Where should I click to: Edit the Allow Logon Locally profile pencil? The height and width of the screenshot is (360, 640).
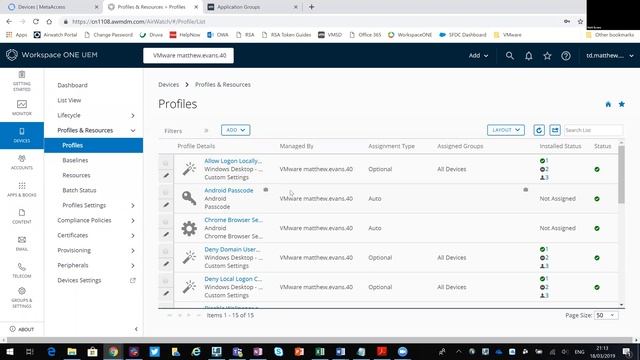pos(166,175)
